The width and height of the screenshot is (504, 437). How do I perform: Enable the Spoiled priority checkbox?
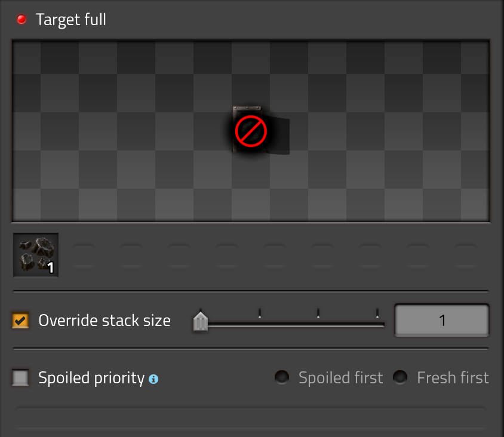[x=21, y=378]
